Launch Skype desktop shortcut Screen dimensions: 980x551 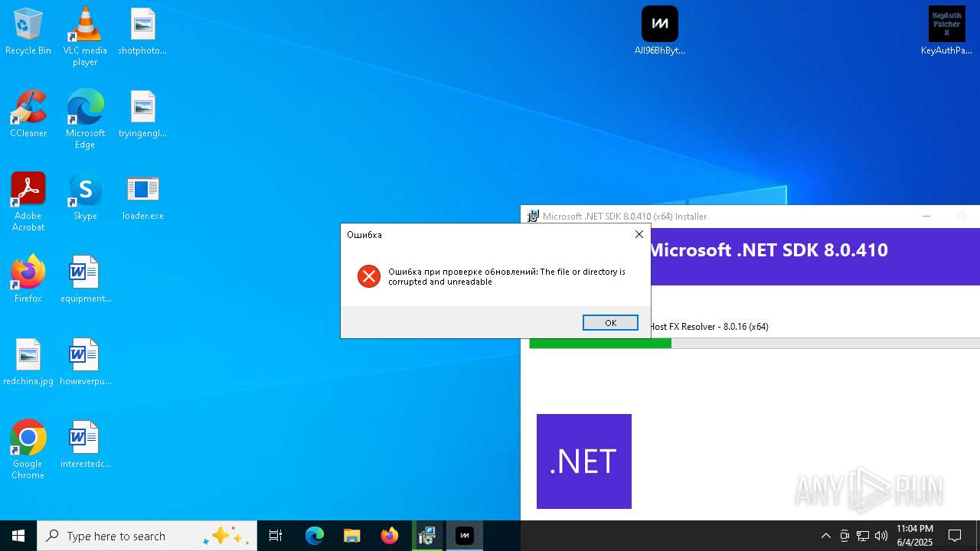[85, 197]
